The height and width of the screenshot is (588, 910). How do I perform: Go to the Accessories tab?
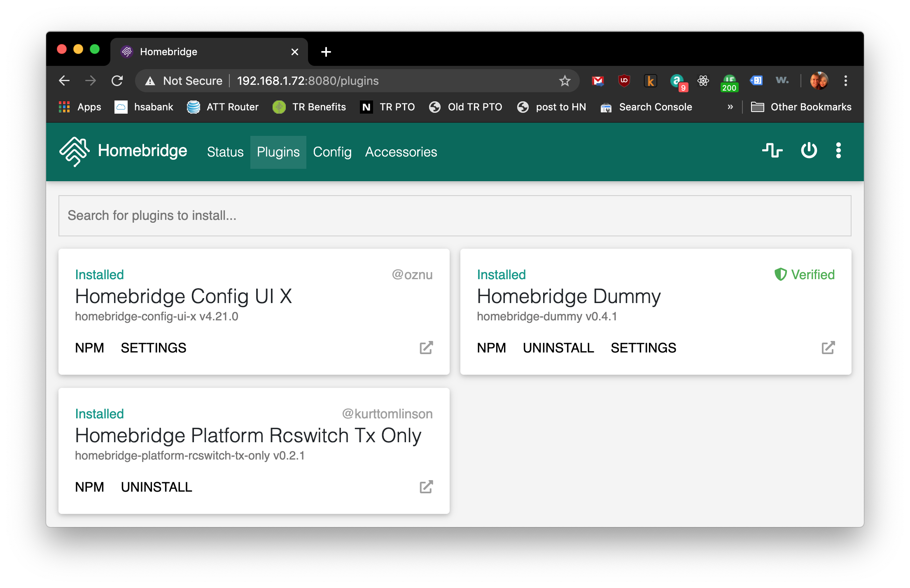[401, 152]
